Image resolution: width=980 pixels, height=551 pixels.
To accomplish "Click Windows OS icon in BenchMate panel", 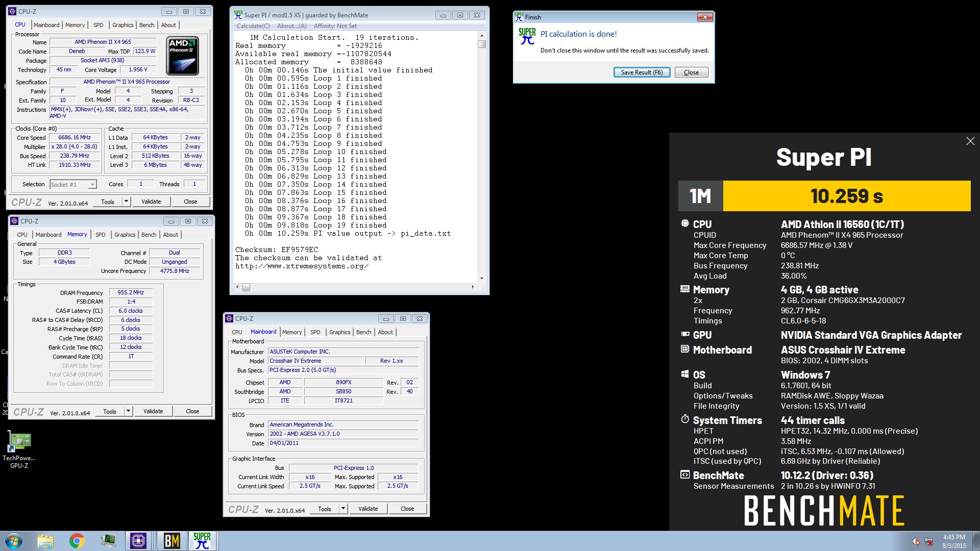I will coord(685,374).
